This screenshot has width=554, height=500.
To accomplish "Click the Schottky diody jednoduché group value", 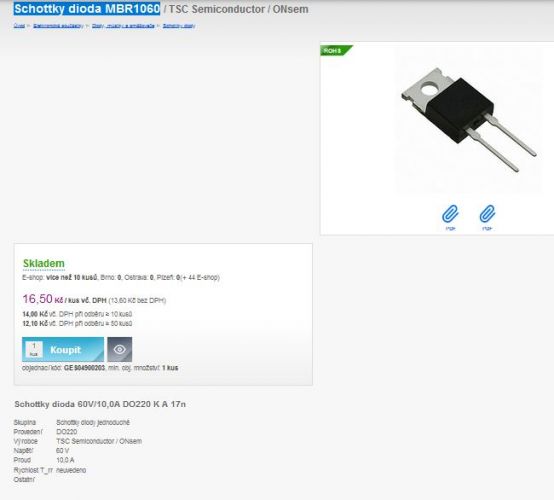I will (93, 422).
